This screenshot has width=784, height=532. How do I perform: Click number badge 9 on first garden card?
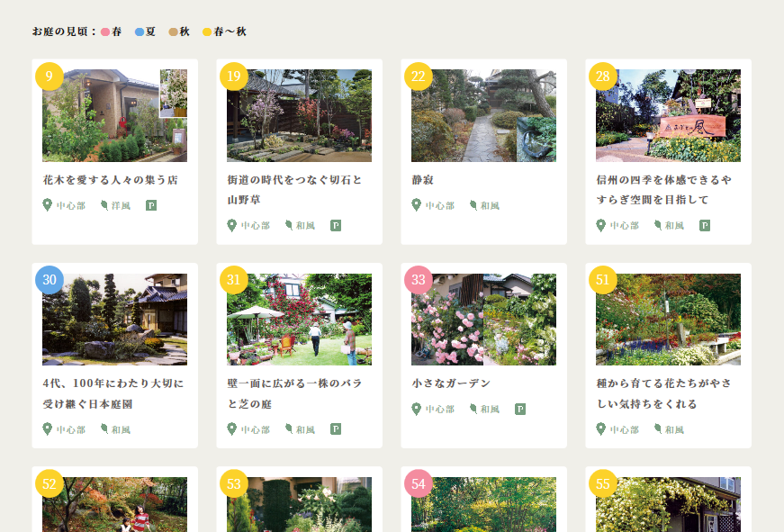(x=49, y=76)
